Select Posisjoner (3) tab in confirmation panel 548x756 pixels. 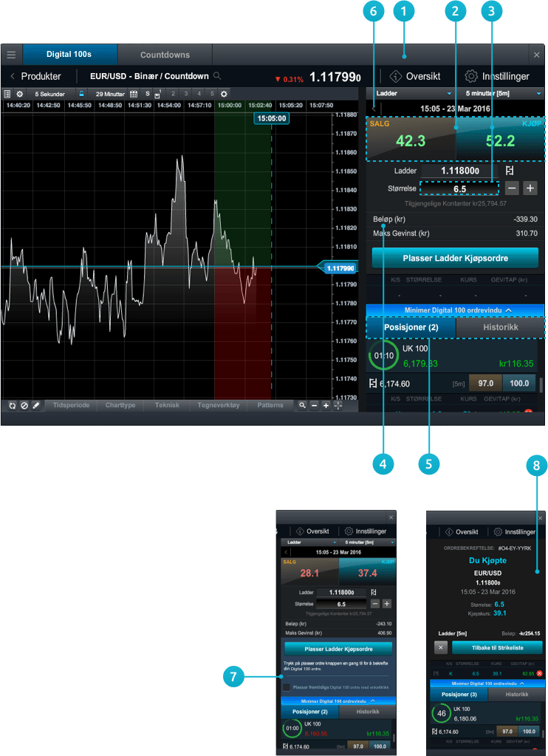459,694
